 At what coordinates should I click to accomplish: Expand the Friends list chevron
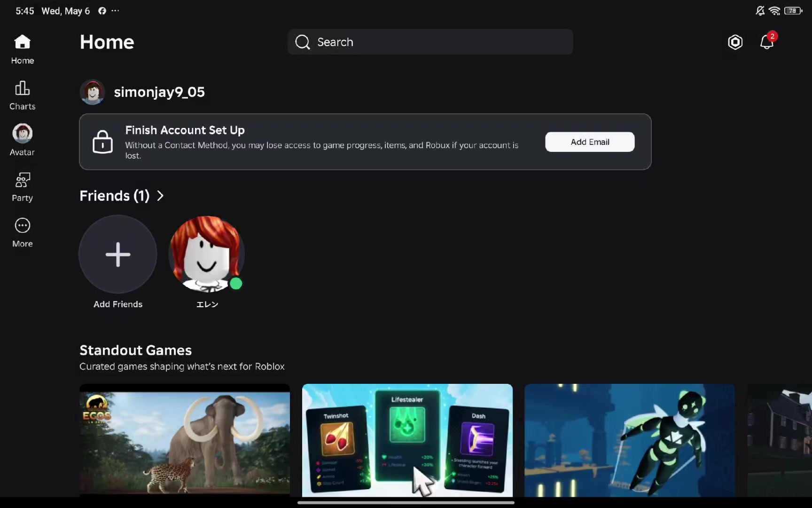pyautogui.click(x=160, y=196)
